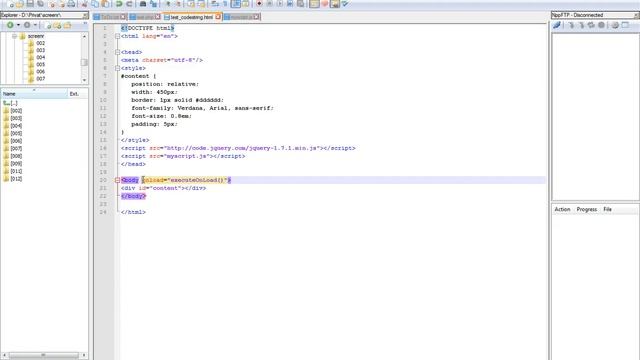Image resolution: width=640 pixels, height=360 pixels.
Task: Close the test_codestring.html tab
Action: pyautogui.click(x=218, y=17)
